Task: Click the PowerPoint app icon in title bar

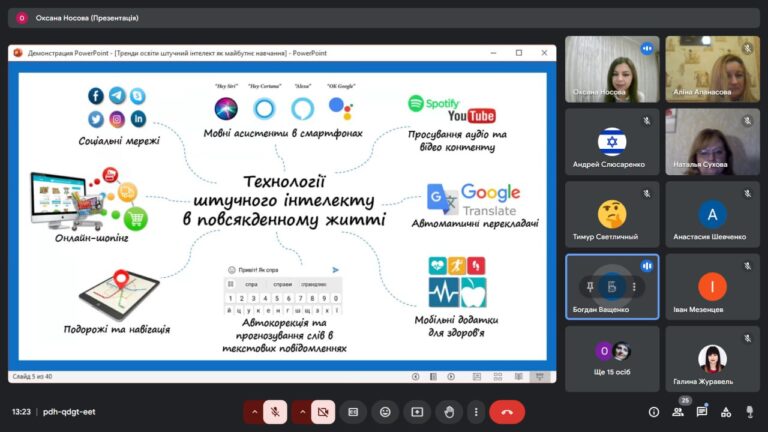Action: tap(18, 53)
